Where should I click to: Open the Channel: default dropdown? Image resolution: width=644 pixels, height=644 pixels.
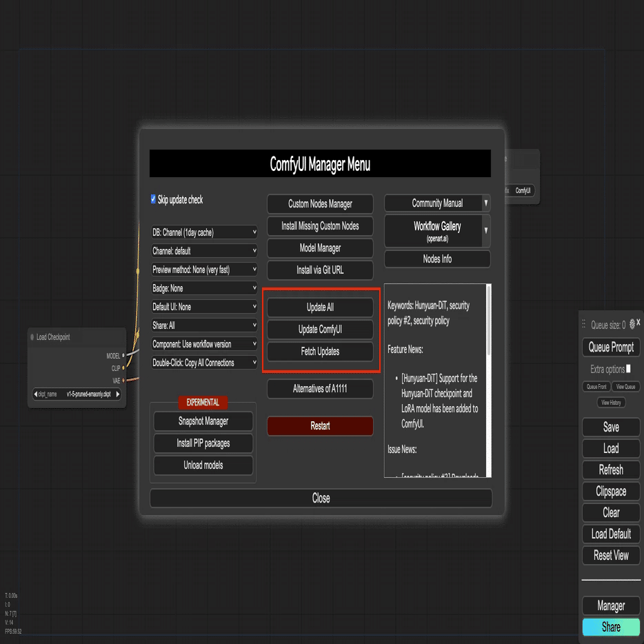[204, 250]
